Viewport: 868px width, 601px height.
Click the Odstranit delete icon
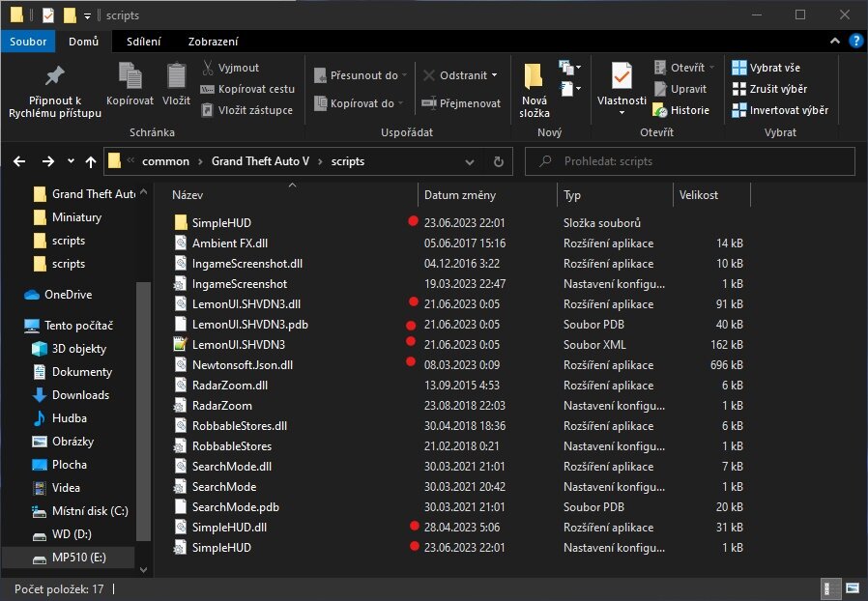coord(430,75)
